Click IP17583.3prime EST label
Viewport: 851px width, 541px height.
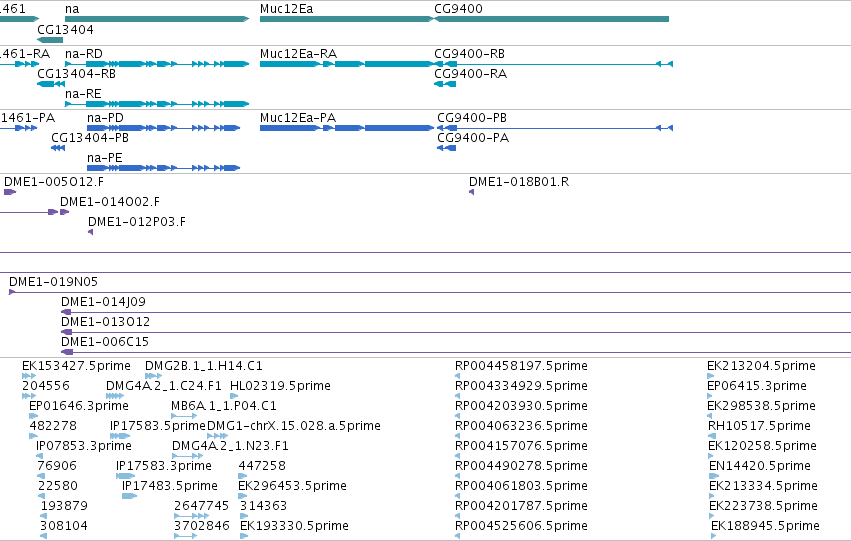[x=164, y=466]
